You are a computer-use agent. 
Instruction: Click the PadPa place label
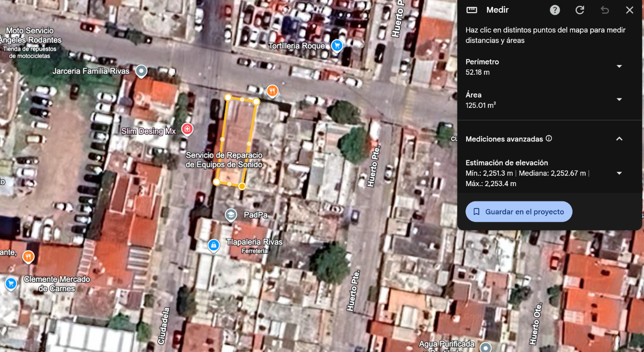click(256, 214)
